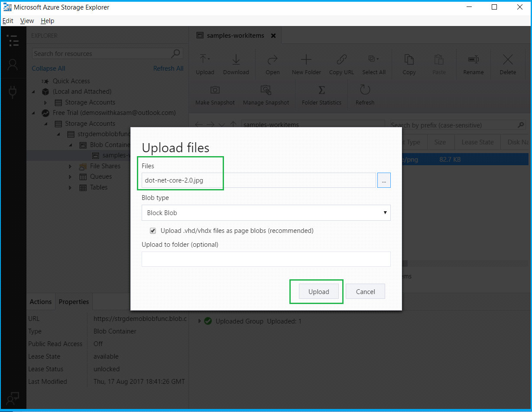Screen dimensions: 532x412
Task: Click the green check icon beside Uploaded Group
Action: [x=208, y=321]
